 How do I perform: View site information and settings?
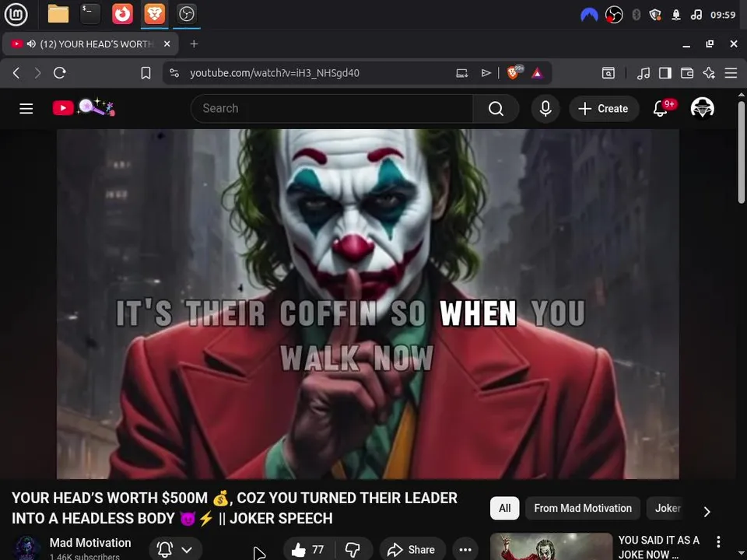pyautogui.click(x=174, y=73)
